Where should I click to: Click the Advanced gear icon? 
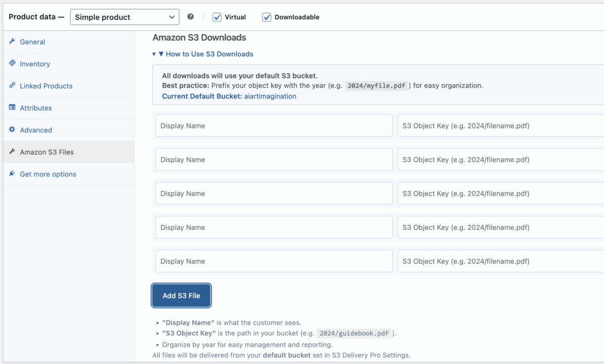pos(12,129)
